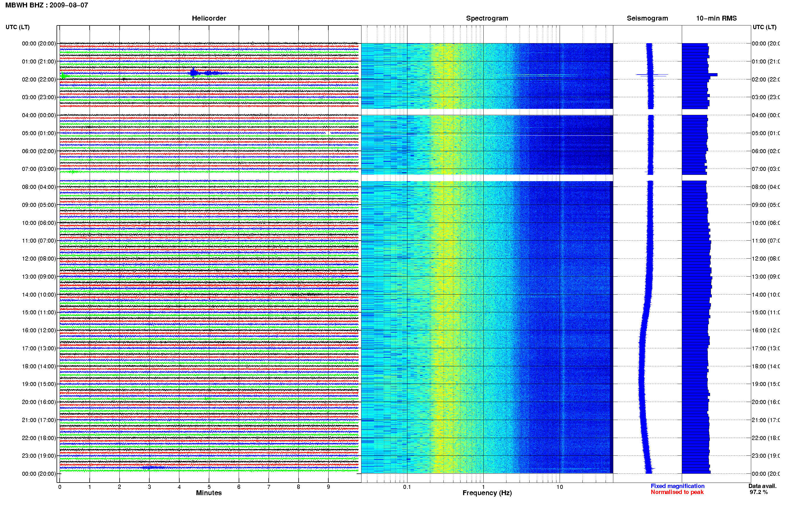Select the 10-min RMS panel heading

point(716,18)
